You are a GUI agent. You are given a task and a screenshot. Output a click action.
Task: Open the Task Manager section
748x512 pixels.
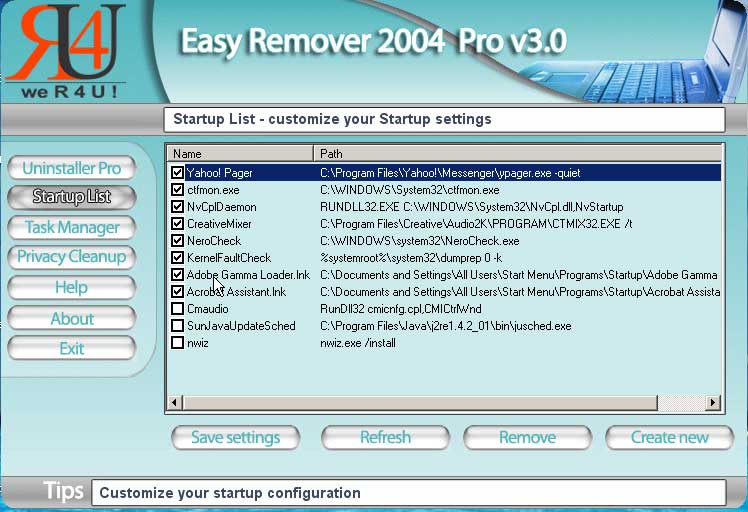(x=72, y=227)
